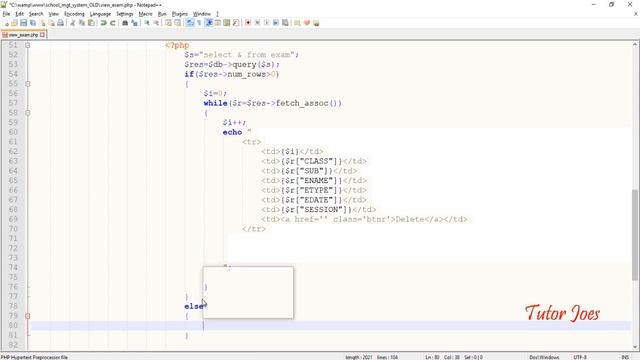This screenshot has width=640, height=360.
Task: Click the vertical scrollbar thumb
Action: tap(635, 235)
